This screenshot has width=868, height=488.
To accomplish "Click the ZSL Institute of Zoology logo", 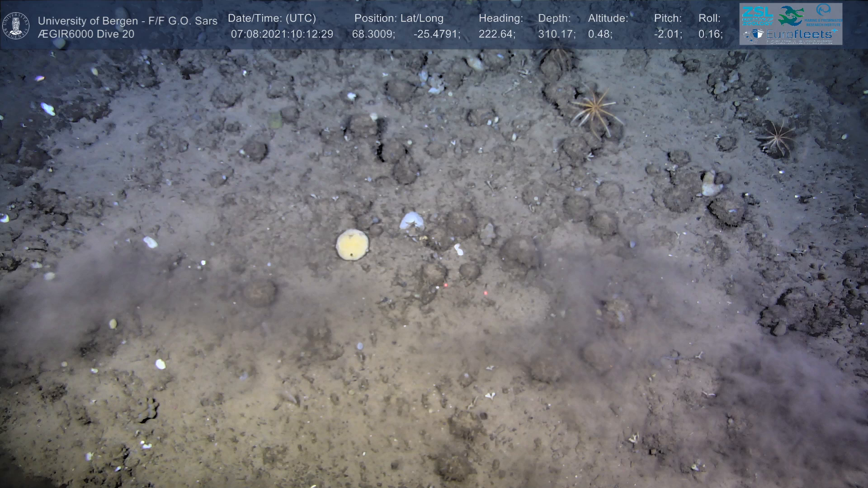I will coord(757,16).
